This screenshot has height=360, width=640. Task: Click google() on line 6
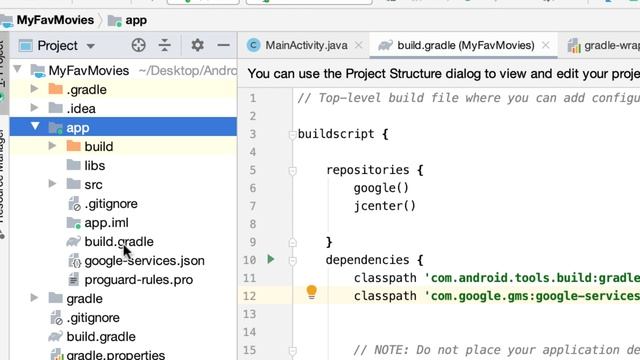pyautogui.click(x=381, y=188)
